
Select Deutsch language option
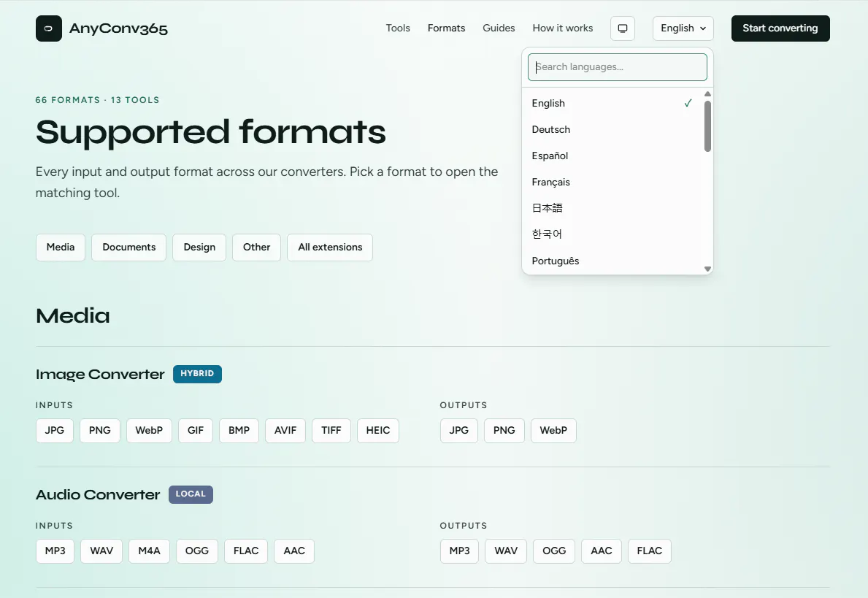coord(612,129)
